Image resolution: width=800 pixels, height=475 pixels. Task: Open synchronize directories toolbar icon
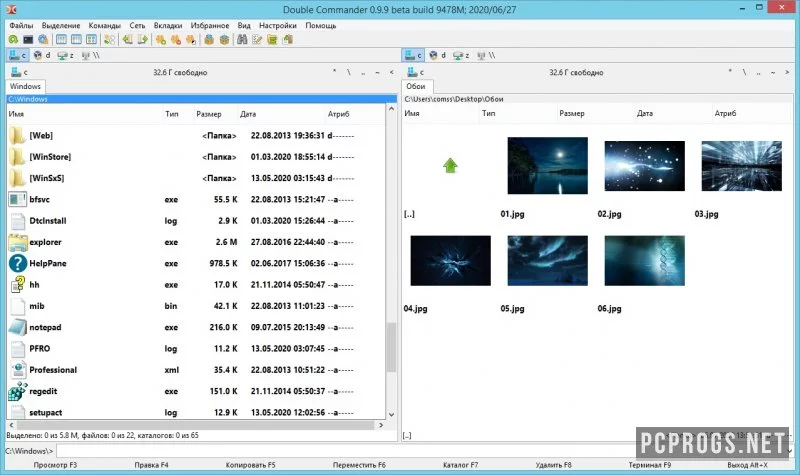272,39
